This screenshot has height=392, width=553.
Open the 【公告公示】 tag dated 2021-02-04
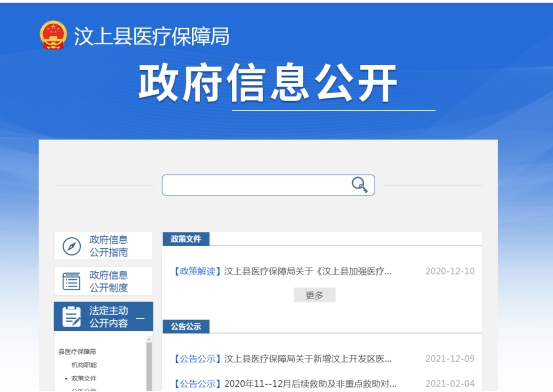[198, 384]
